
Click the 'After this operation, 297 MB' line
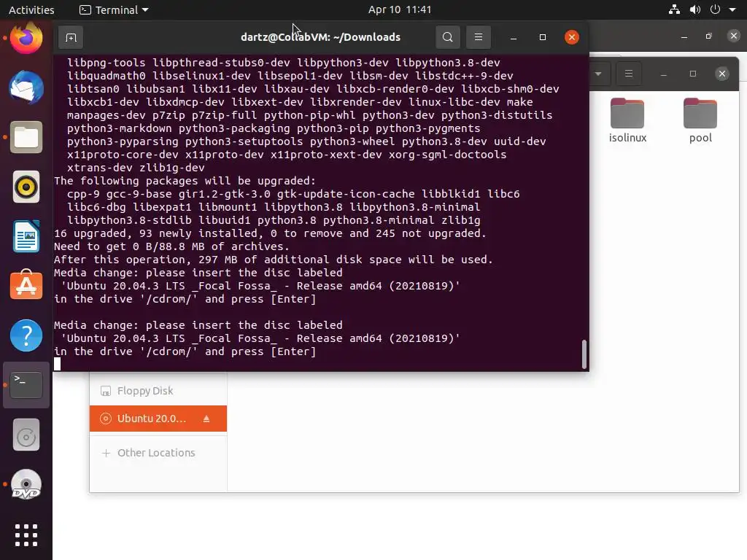click(x=274, y=260)
